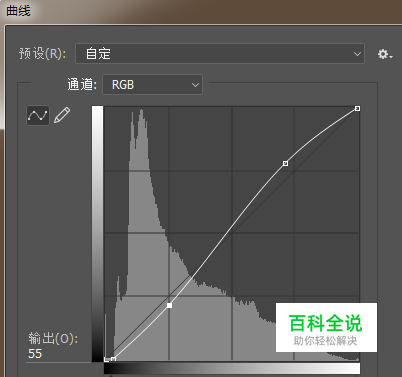This screenshot has height=377, width=402.
Task: Open the 通道 RGB channel dropdown
Action: click(x=152, y=85)
